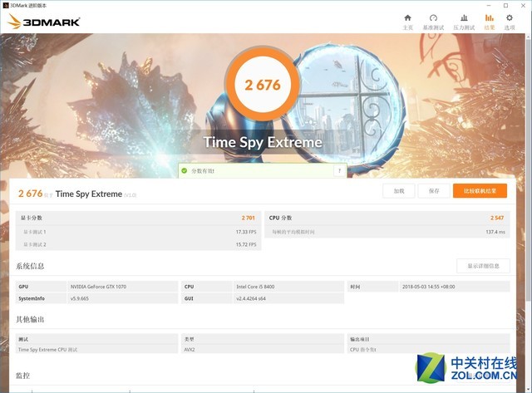The image size is (532, 393).
Task: Click the other output (其他输出) heading
Action: coord(30,319)
